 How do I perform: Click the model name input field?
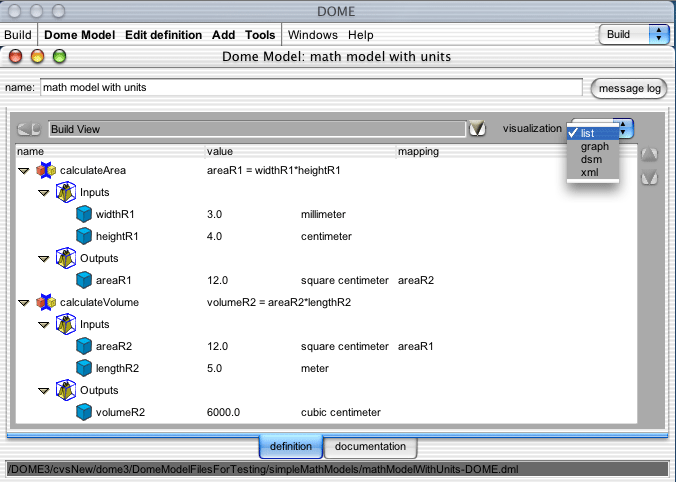311,88
